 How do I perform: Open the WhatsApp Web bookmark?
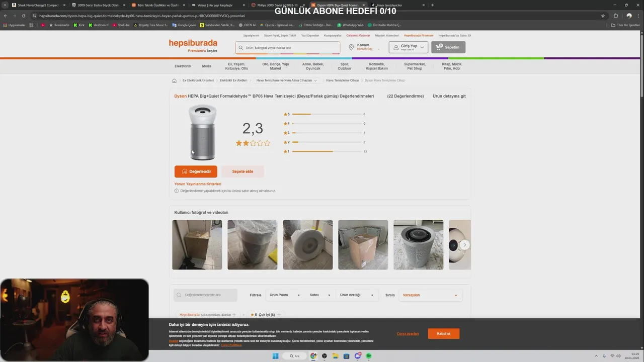(x=350, y=25)
